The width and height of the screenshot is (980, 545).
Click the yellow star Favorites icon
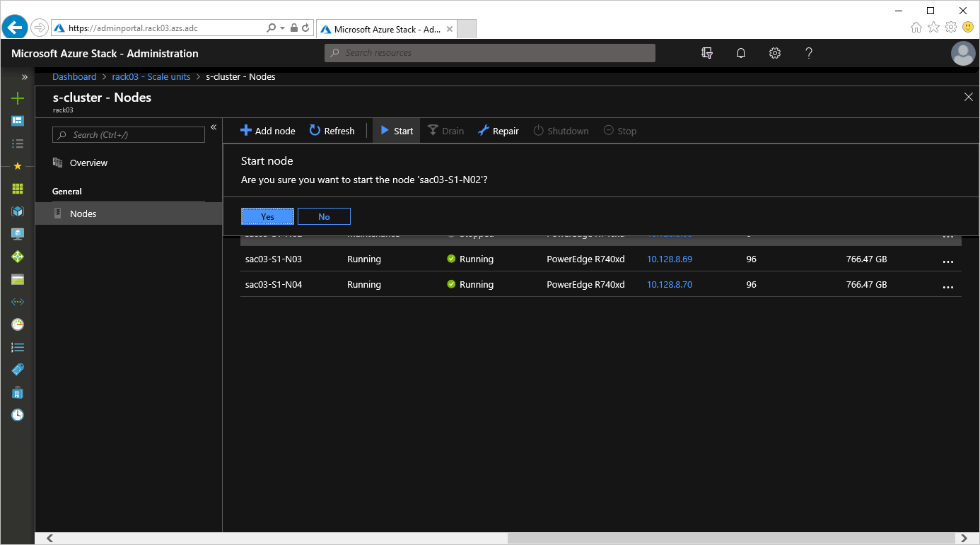coord(18,166)
